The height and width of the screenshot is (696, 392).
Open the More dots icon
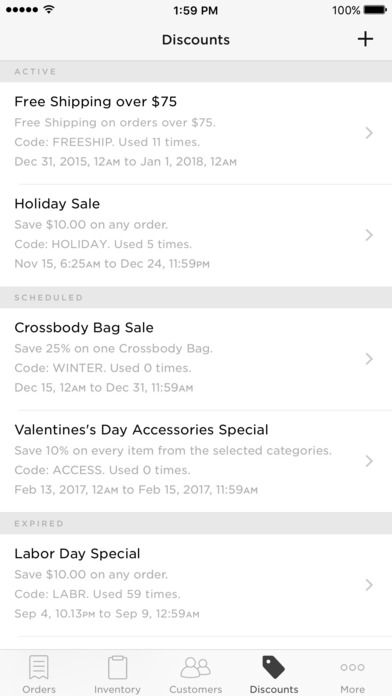[352, 667]
